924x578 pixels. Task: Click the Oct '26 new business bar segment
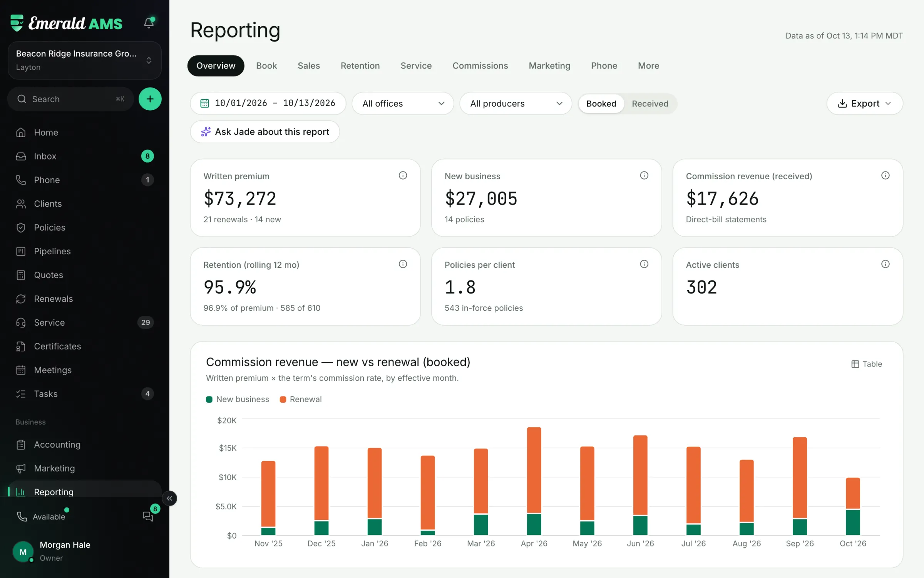(853, 523)
